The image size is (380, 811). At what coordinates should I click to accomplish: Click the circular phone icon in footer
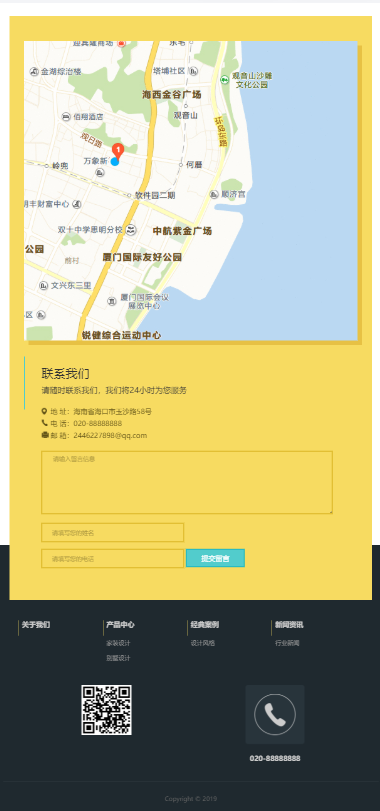(x=275, y=715)
